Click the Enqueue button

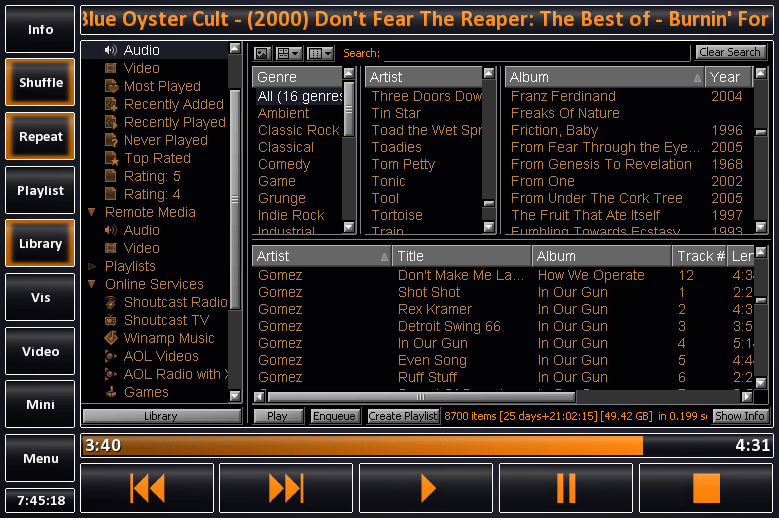click(334, 416)
